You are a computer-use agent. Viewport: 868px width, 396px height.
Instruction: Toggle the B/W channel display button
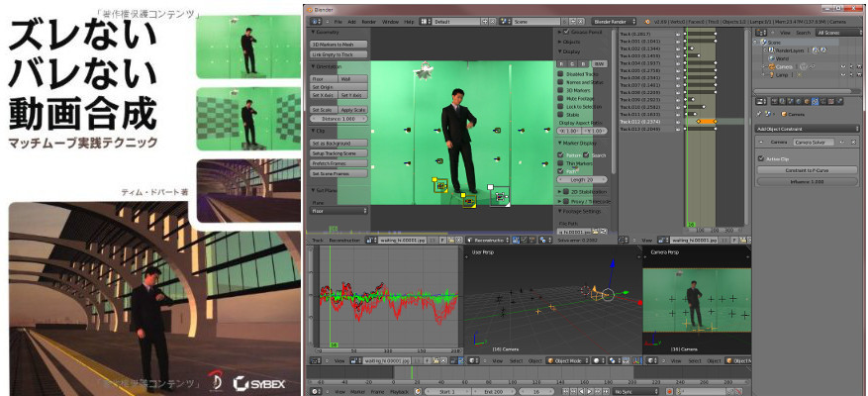coord(598,63)
